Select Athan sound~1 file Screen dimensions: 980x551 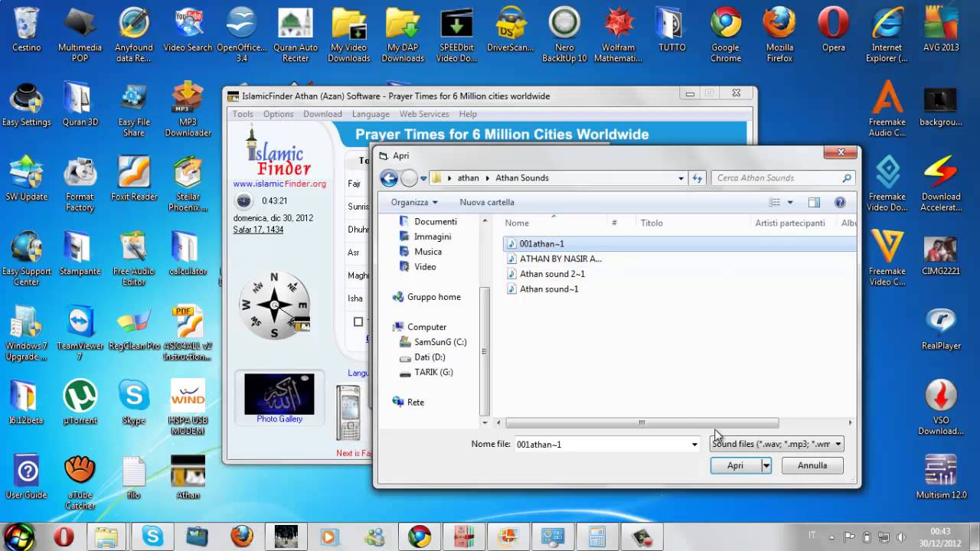pos(549,289)
